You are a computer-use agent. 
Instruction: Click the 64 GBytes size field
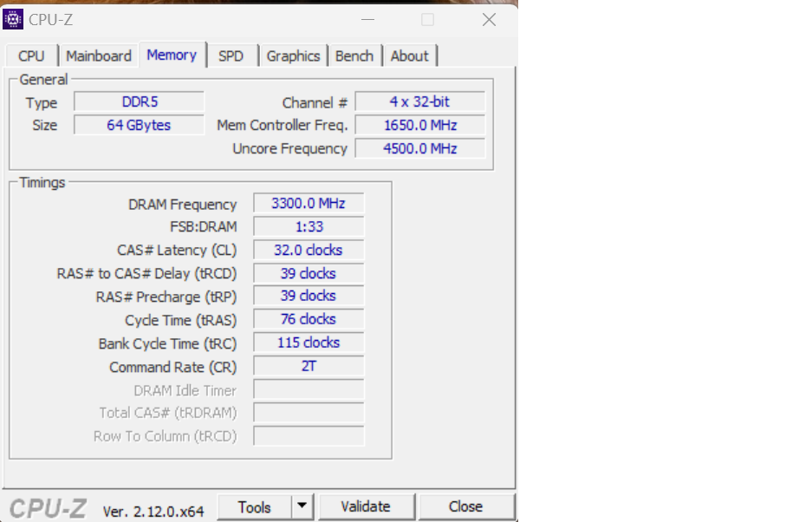tap(140, 125)
